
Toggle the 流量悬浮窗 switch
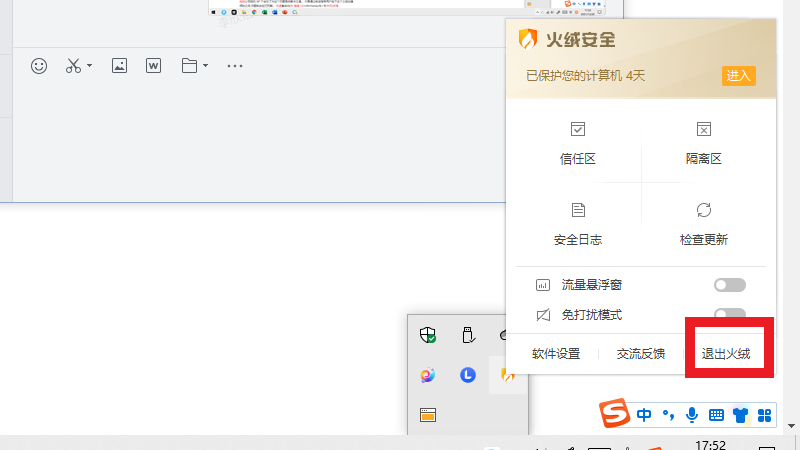coord(729,285)
